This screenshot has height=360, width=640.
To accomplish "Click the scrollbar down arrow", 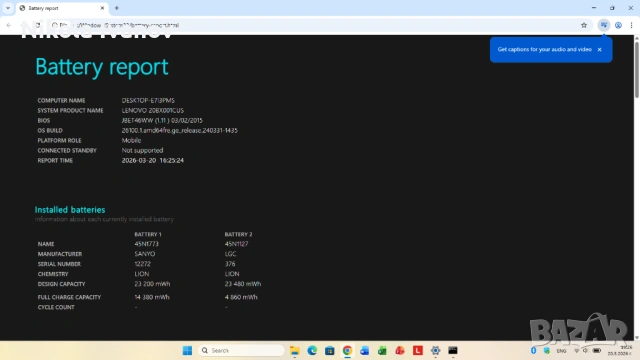I will pyautogui.click(x=636, y=338).
